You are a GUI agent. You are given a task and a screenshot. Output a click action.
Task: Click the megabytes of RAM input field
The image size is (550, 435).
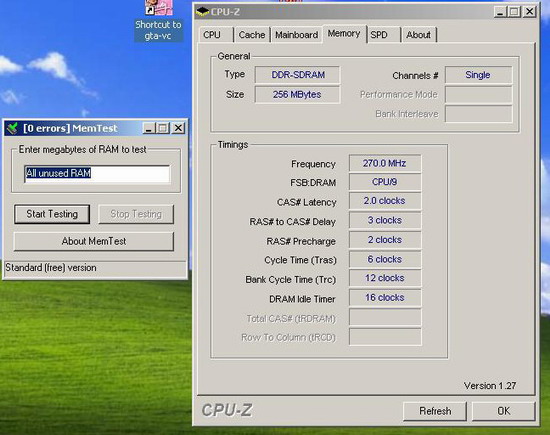tap(97, 174)
